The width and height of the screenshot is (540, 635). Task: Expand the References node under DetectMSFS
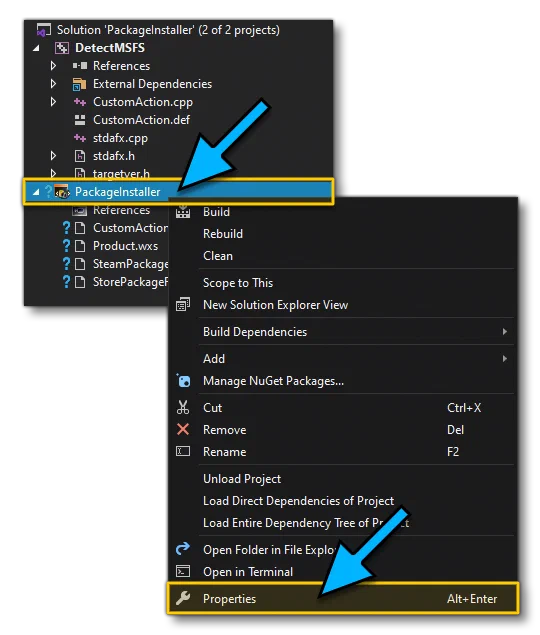(x=53, y=66)
